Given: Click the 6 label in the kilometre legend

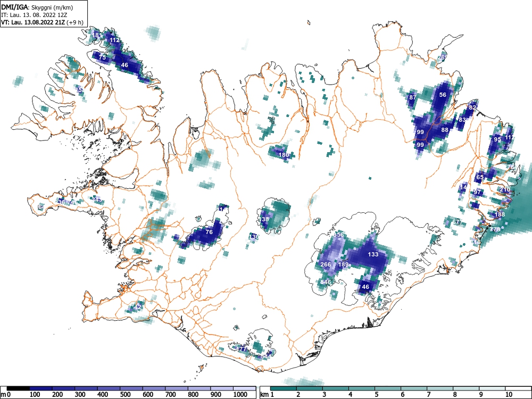Looking at the screenshot, I should click(402, 395).
